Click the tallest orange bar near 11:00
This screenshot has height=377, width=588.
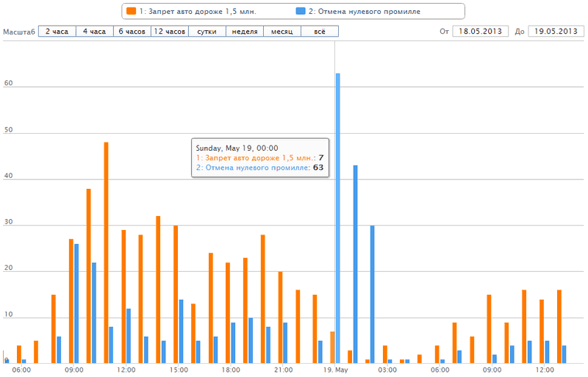[x=106, y=253]
